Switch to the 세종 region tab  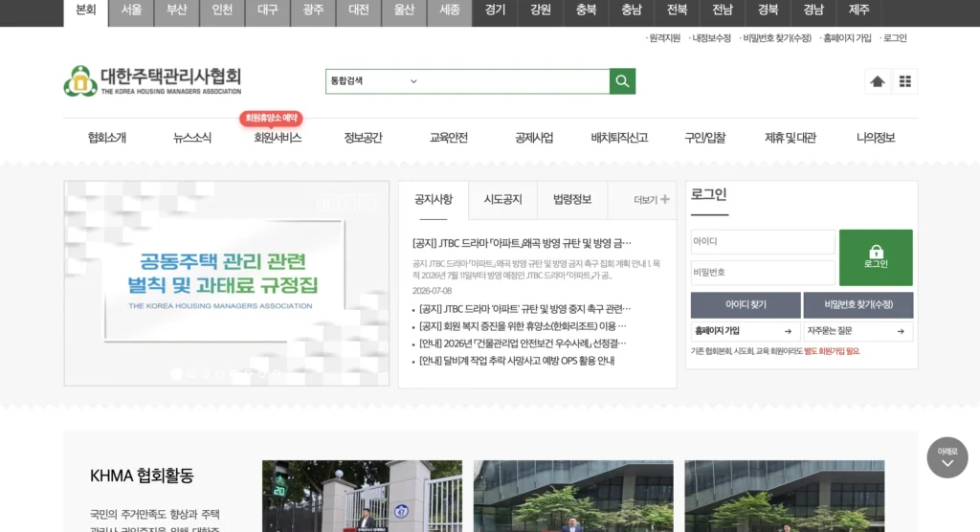point(450,11)
